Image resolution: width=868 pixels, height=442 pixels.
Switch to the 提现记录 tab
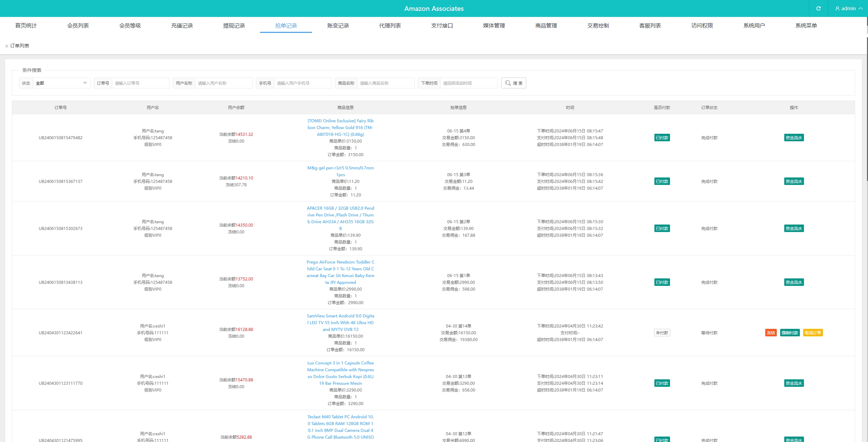point(234,26)
